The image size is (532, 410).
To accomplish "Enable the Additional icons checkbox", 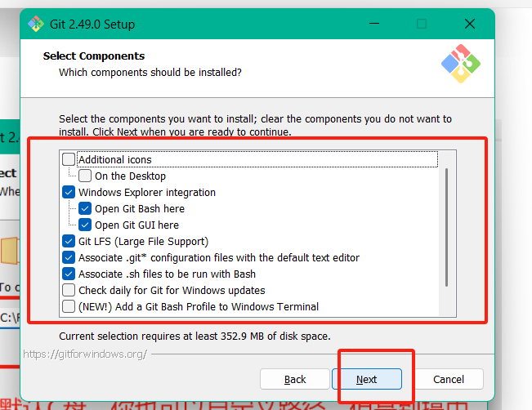I will [x=69, y=159].
